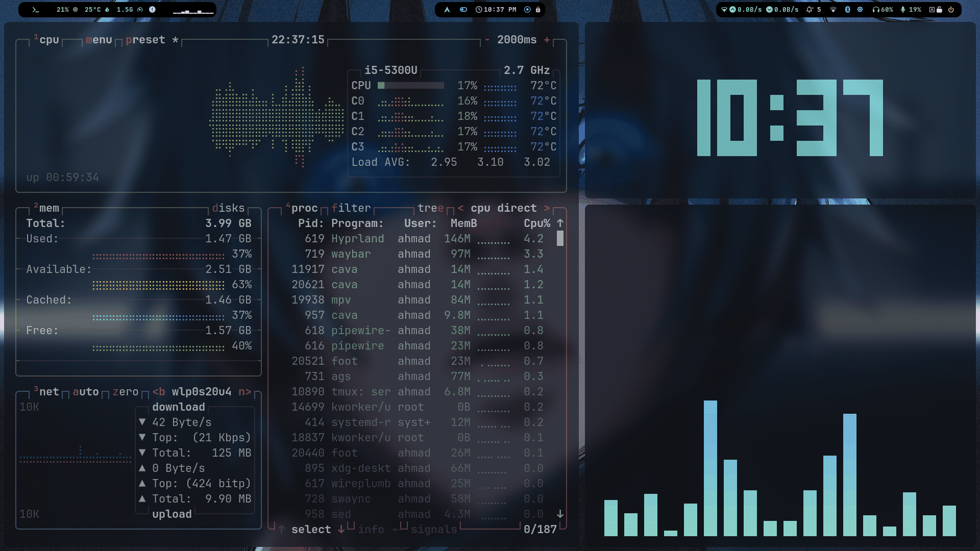
Task: Open the settings gear icon in waybar
Action: (x=860, y=10)
